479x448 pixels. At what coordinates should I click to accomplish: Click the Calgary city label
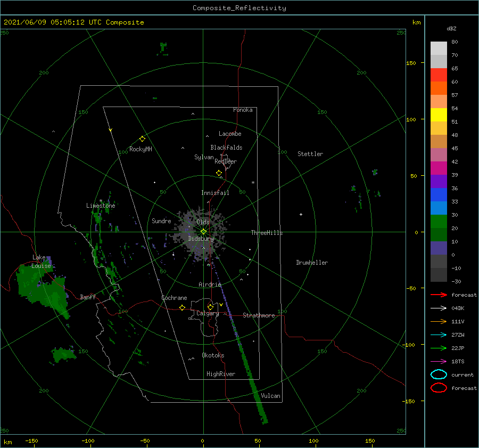[x=208, y=313]
